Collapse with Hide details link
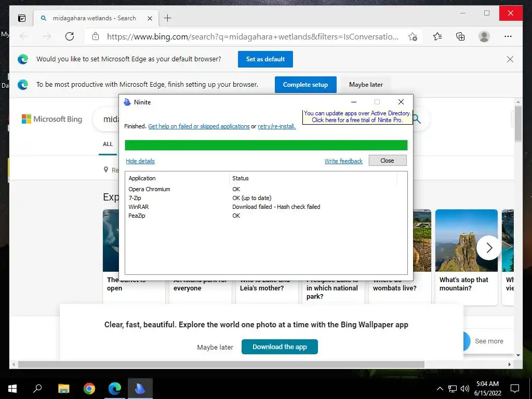This screenshot has width=532, height=399. pyautogui.click(x=140, y=161)
